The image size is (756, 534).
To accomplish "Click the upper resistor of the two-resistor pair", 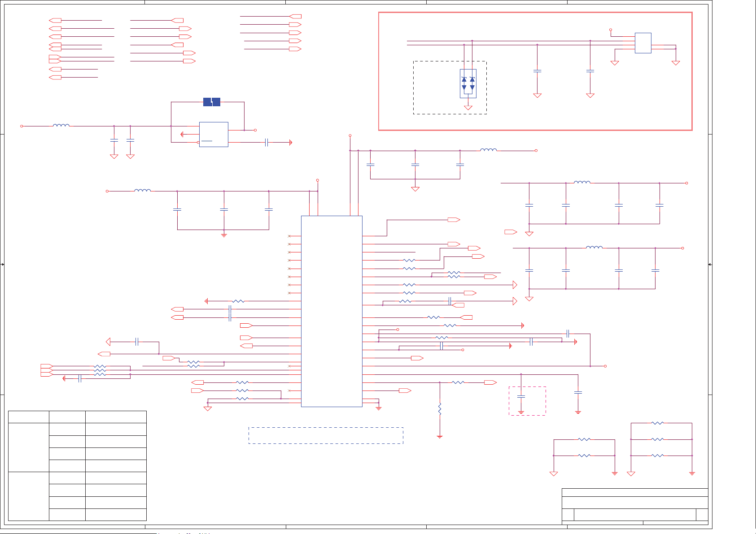I will pyautogui.click(x=584, y=439).
